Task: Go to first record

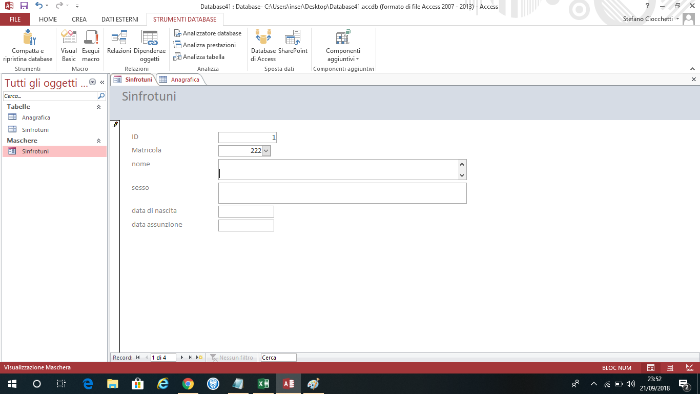Action: pos(138,357)
